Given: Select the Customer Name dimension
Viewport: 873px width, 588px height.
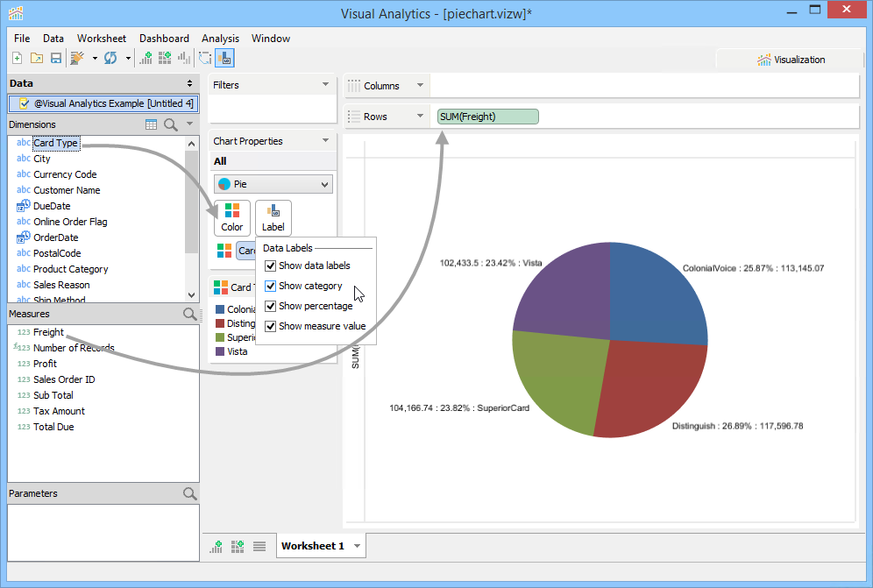Looking at the screenshot, I should [67, 190].
